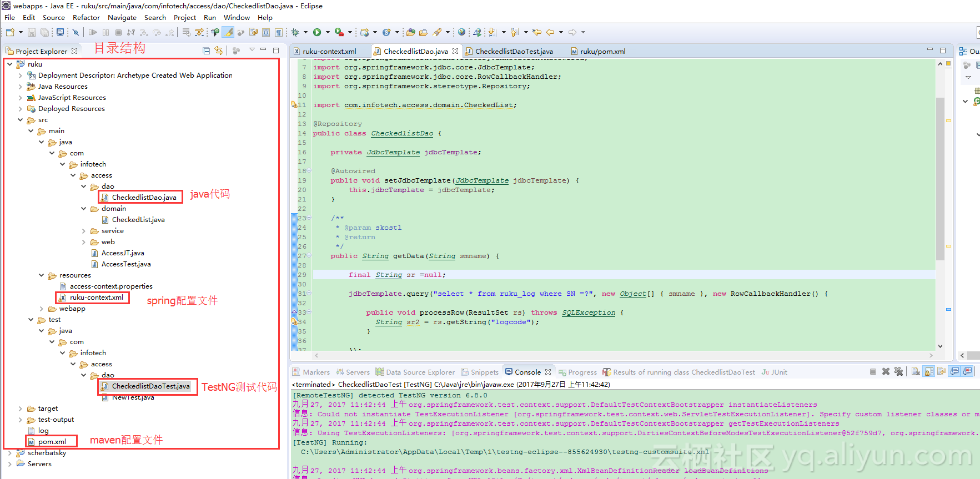Click the Terminate icon in Console toolbar
Image resolution: width=980 pixels, height=479 pixels.
pyautogui.click(x=873, y=372)
